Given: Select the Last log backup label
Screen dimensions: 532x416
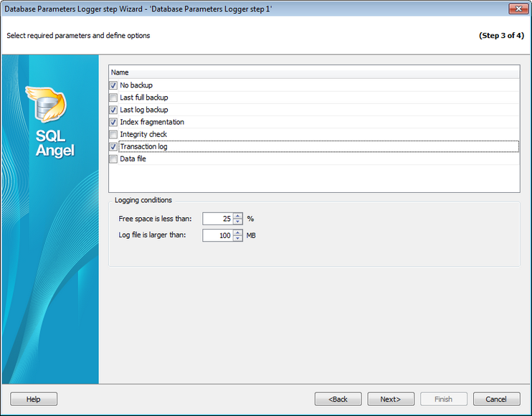Looking at the screenshot, I should coord(144,110).
